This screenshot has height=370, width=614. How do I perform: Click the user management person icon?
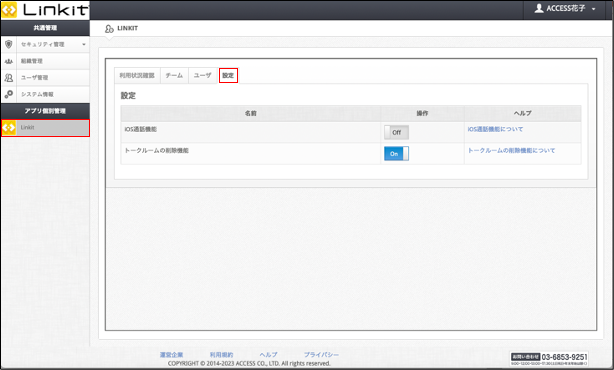[x=9, y=78]
